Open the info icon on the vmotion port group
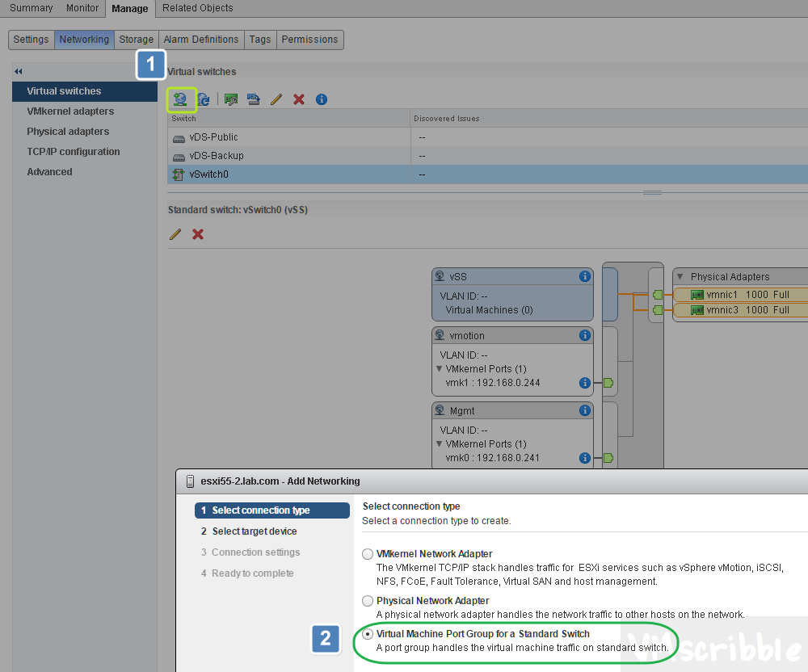Image resolution: width=808 pixels, height=672 pixels. pyautogui.click(x=585, y=335)
